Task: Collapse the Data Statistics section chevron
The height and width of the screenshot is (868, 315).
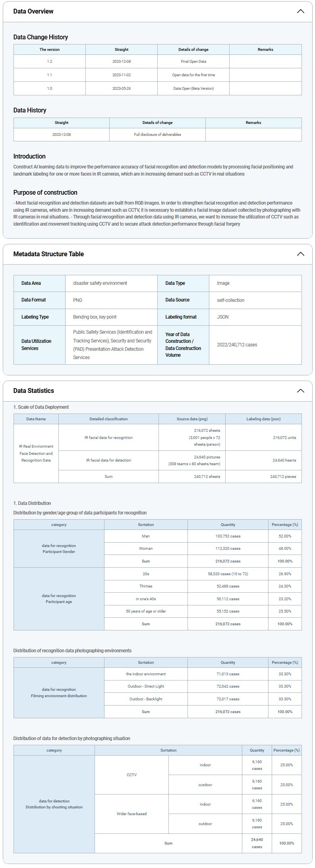Action: pyautogui.click(x=300, y=391)
